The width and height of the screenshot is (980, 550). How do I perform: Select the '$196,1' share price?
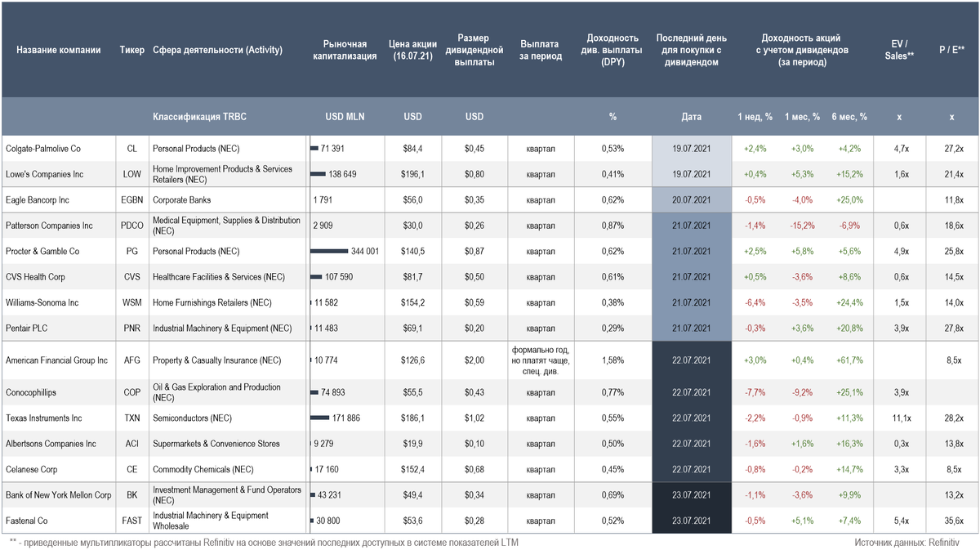412,174
